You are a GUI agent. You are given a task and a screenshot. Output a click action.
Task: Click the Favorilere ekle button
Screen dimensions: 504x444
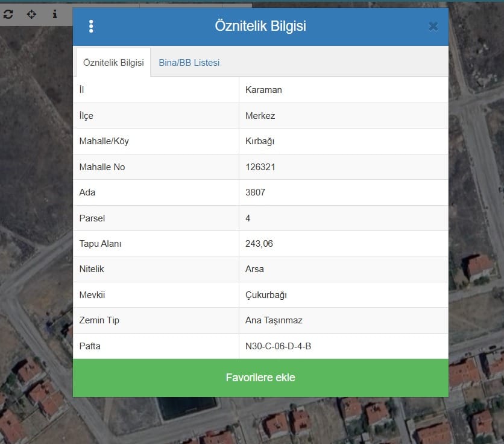click(260, 378)
